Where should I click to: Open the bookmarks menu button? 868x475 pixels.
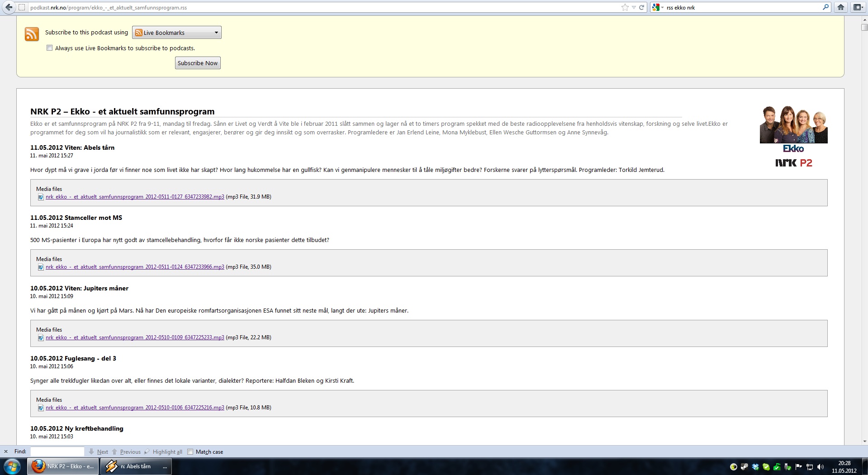[857, 7]
